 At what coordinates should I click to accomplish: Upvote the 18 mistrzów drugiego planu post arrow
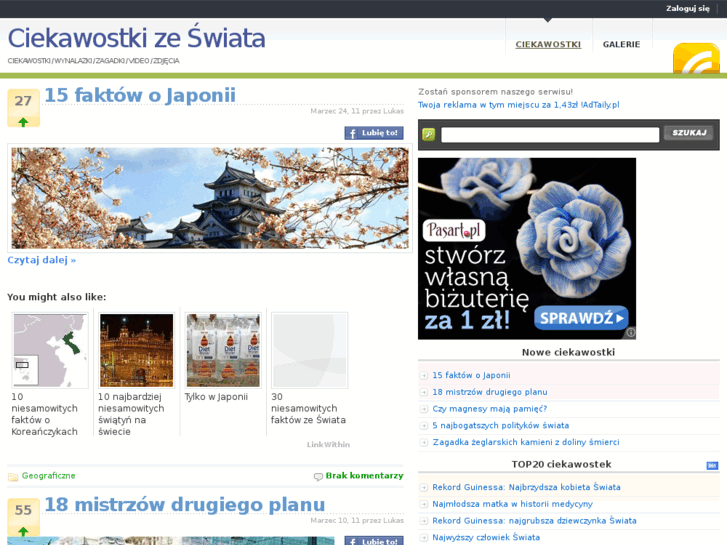pos(23,531)
